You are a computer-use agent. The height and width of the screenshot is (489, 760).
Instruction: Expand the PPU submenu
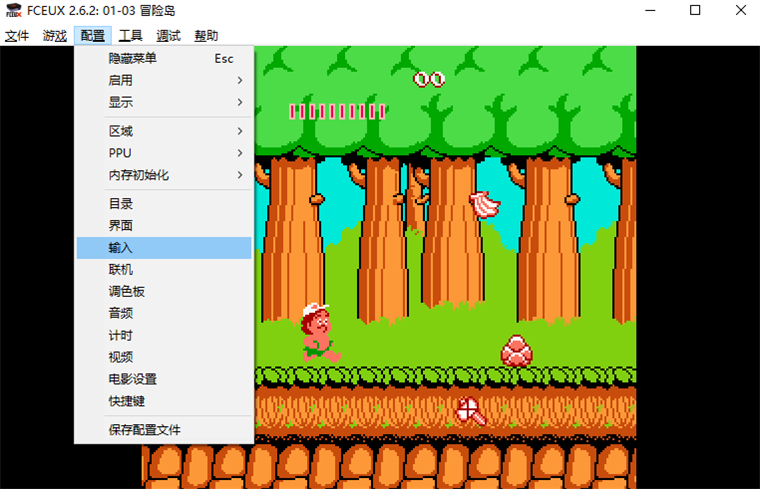click(x=164, y=153)
